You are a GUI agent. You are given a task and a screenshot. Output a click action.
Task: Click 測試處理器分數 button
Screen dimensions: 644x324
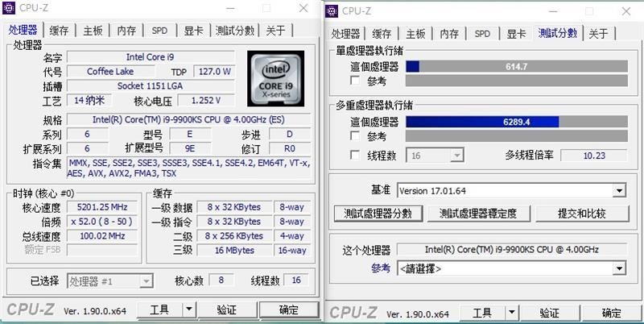tap(378, 214)
